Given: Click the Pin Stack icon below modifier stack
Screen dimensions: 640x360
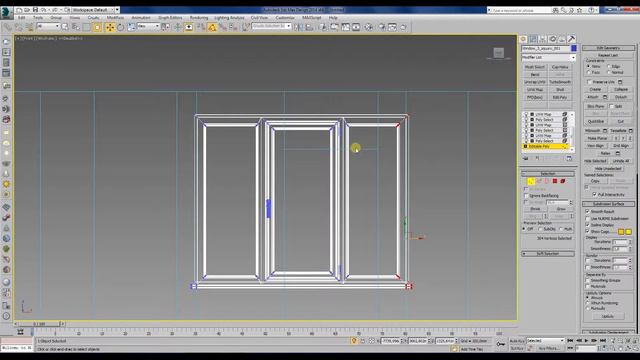Looking at the screenshot, I should (526, 158).
